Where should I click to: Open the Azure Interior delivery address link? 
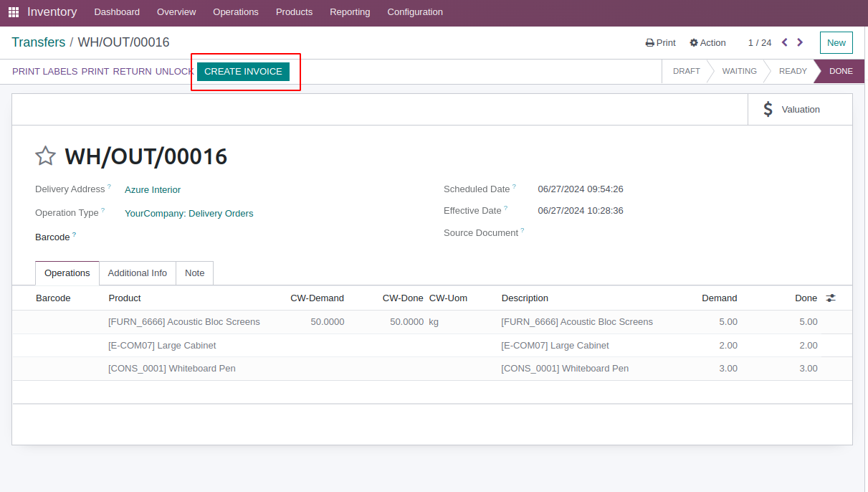153,190
